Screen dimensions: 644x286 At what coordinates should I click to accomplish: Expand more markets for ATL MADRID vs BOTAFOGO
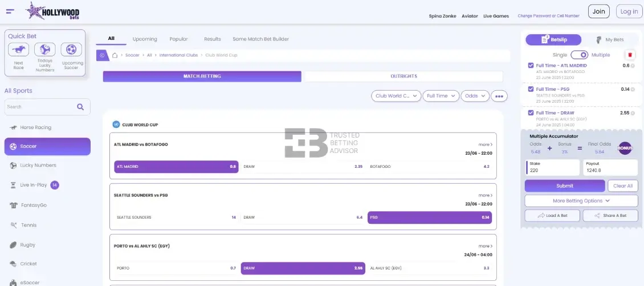pyautogui.click(x=485, y=144)
